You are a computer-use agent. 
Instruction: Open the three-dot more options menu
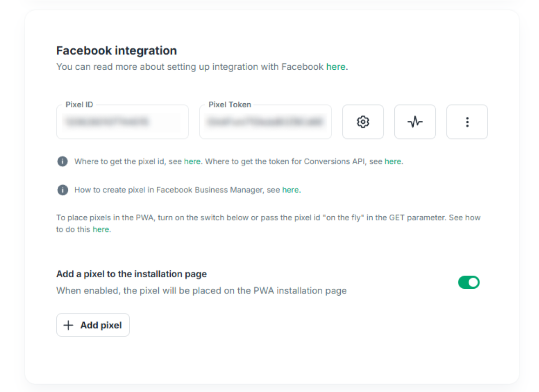coord(467,122)
